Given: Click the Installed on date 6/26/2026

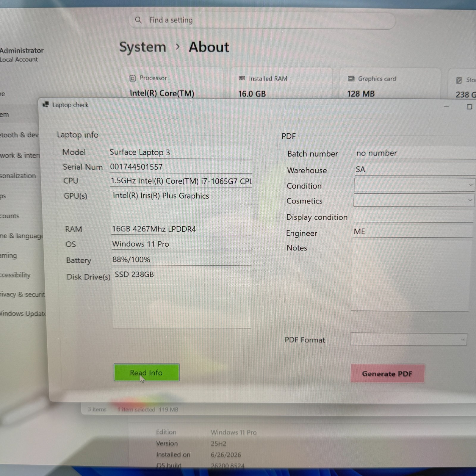Looking at the screenshot, I should coord(226,455).
